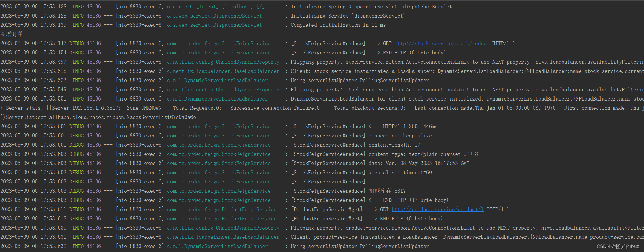Click the Tomcat localhost logger name
The height and width of the screenshot is (252, 644).
pyautogui.click(x=216, y=7)
